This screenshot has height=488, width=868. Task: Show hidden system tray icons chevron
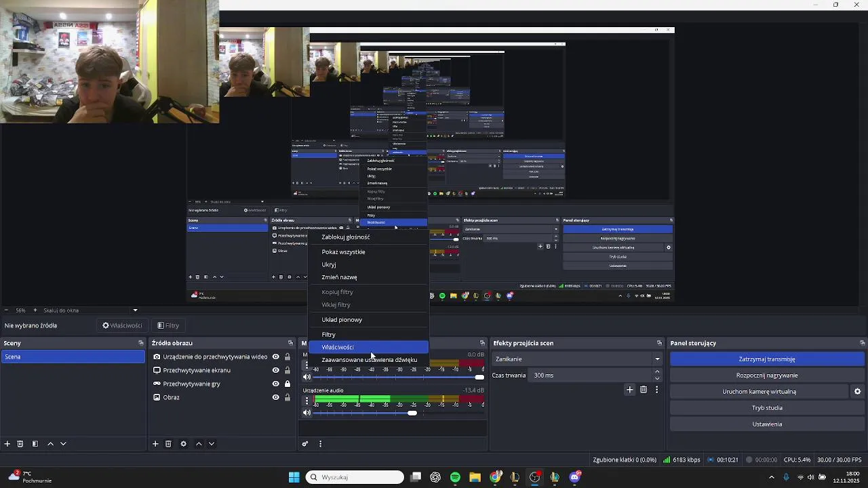pos(771,477)
